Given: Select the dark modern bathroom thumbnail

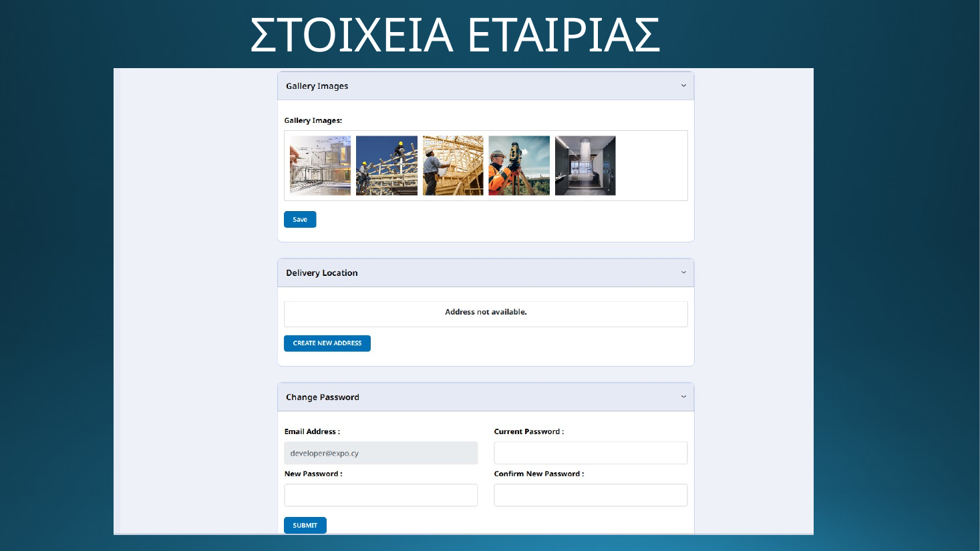Looking at the screenshot, I should (585, 166).
